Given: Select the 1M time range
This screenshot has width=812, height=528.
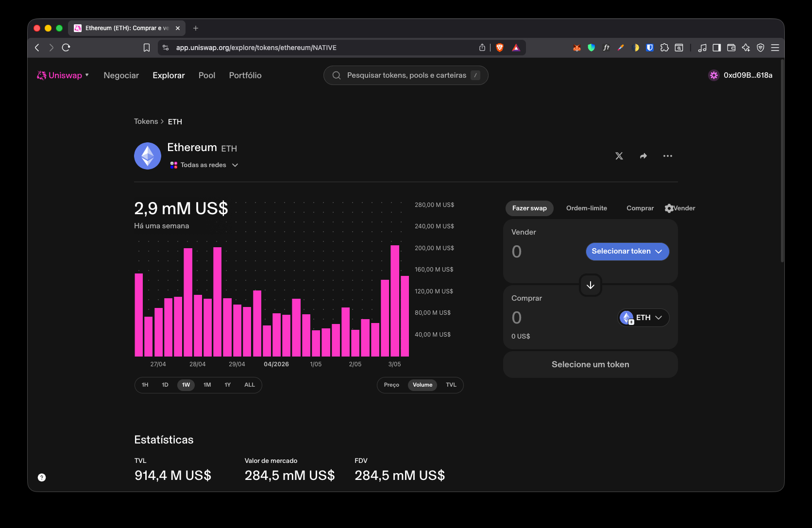Looking at the screenshot, I should [x=207, y=385].
